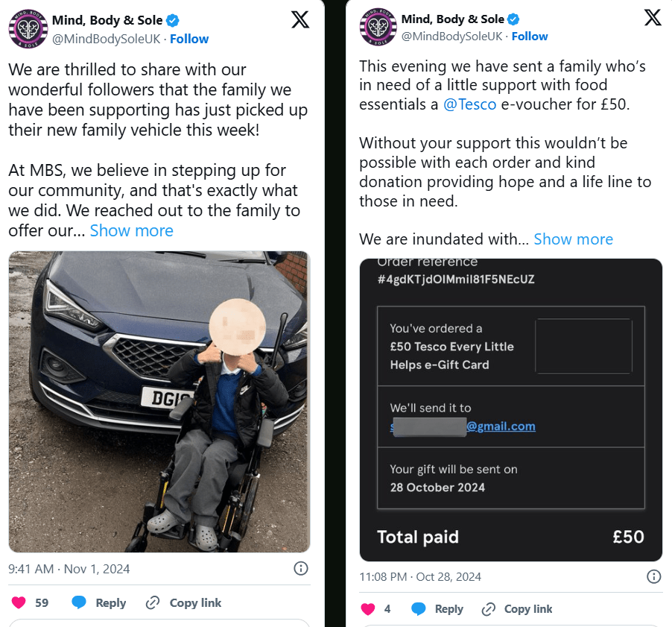Click the copy link chain icon on the left tweet
The width and height of the screenshot is (672, 627).
[153, 602]
